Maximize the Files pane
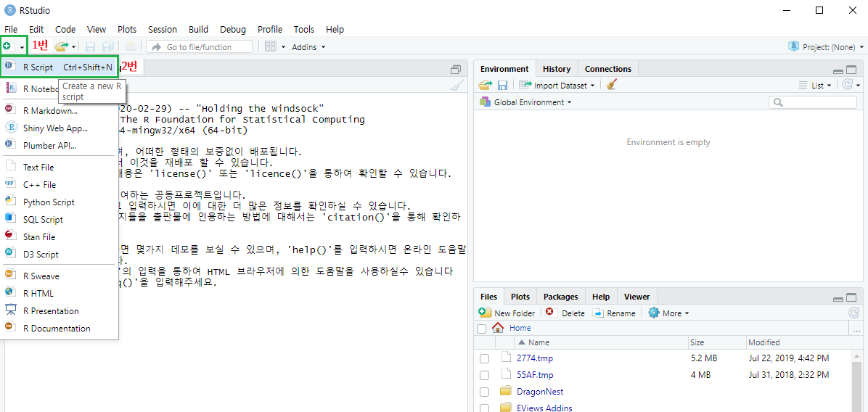Screen dimensions: 868x412 click(851, 297)
